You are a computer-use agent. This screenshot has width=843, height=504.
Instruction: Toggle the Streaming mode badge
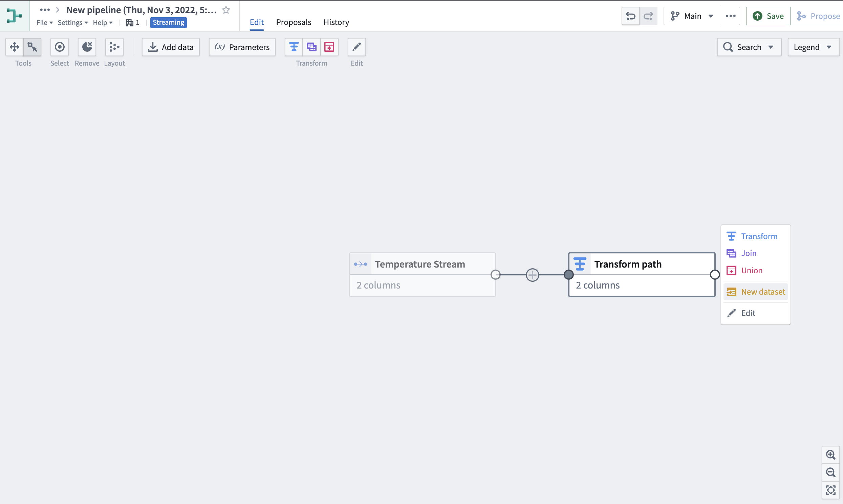click(x=168, y=22)
